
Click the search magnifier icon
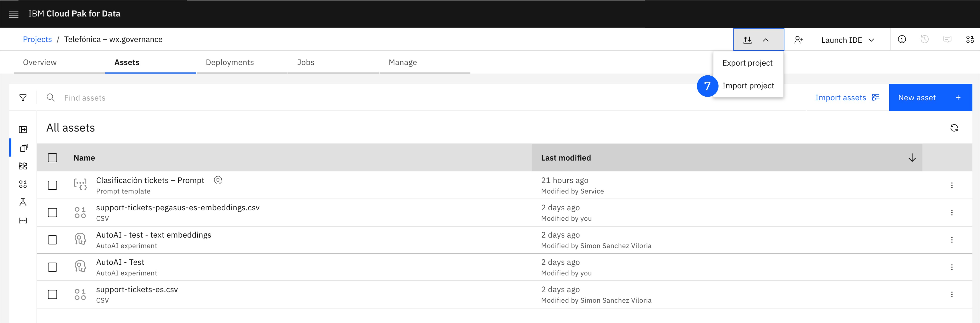click(51, 97)
